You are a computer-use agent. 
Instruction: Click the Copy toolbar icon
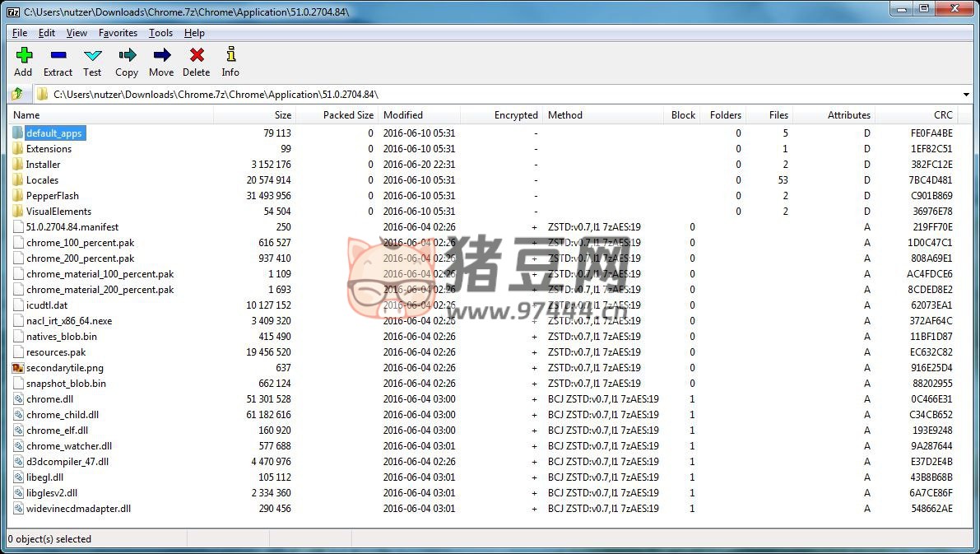click(x=127, y=56)
